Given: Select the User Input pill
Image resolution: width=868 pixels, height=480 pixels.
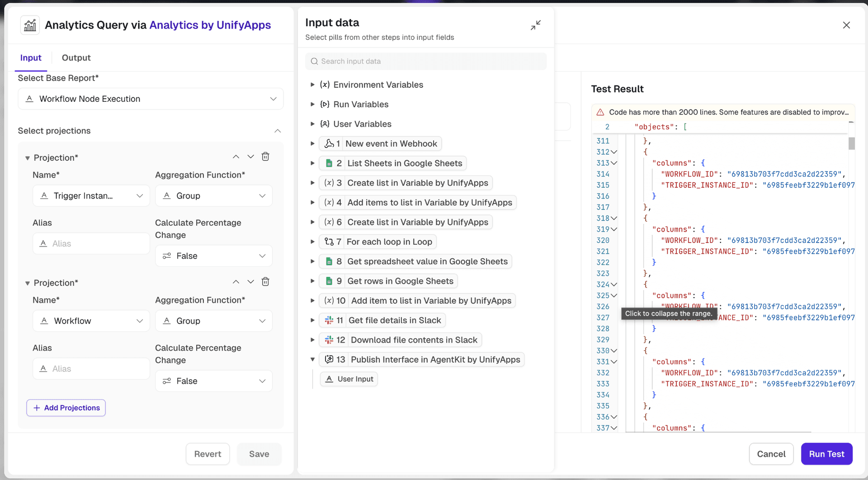Looking at the screenshot, I should click(x=349, y=379).
